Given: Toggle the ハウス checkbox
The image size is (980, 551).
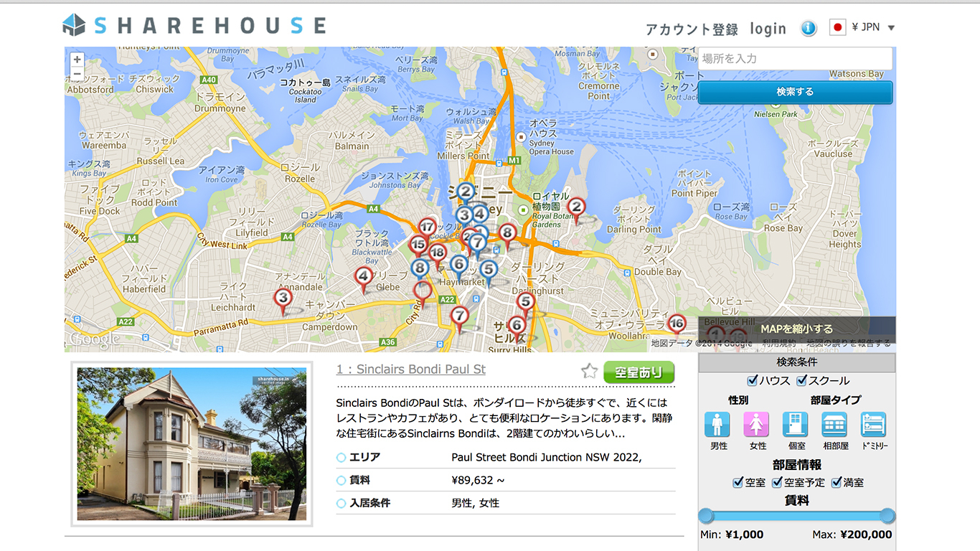Looking at the screenshot, I should tap(753, 381).
